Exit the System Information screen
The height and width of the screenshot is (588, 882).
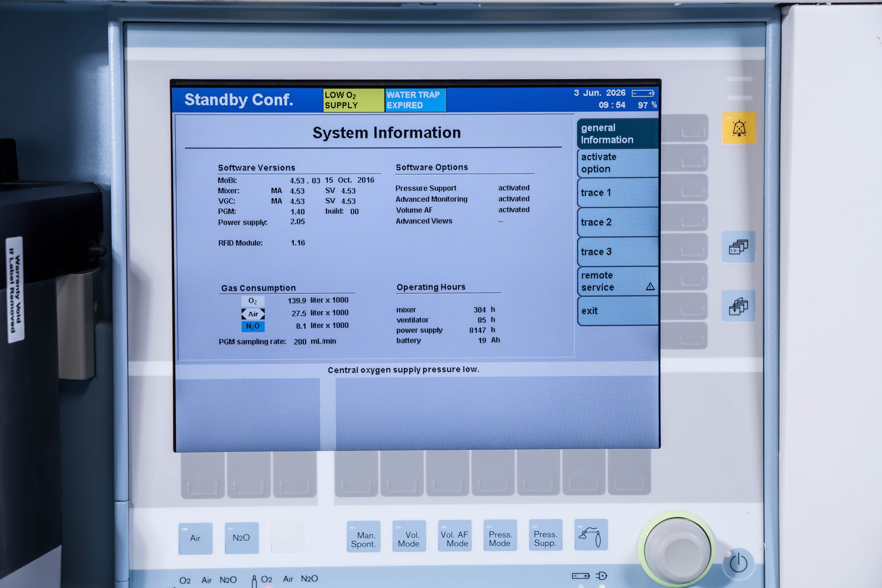618,311
